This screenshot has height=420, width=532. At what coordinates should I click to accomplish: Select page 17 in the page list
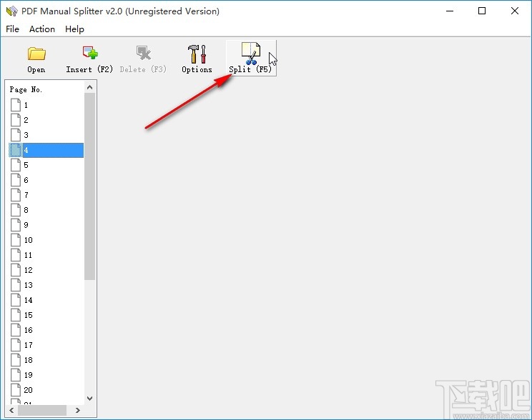coord(46,345)
